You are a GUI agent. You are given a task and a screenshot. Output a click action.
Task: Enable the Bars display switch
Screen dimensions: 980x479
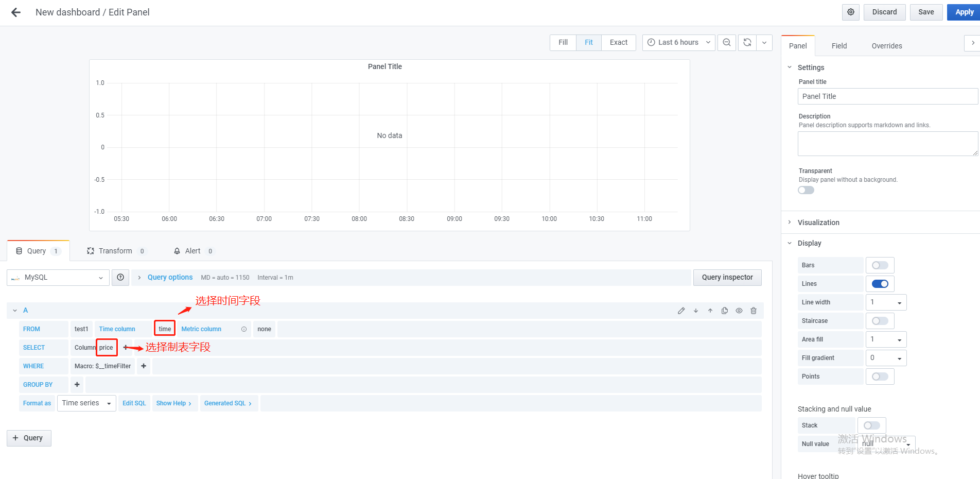(880, 265)
